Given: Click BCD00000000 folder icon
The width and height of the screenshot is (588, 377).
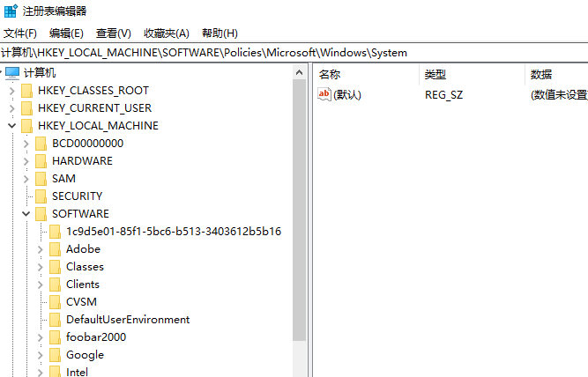Looking at the screenshot, I should pos(41,144).
